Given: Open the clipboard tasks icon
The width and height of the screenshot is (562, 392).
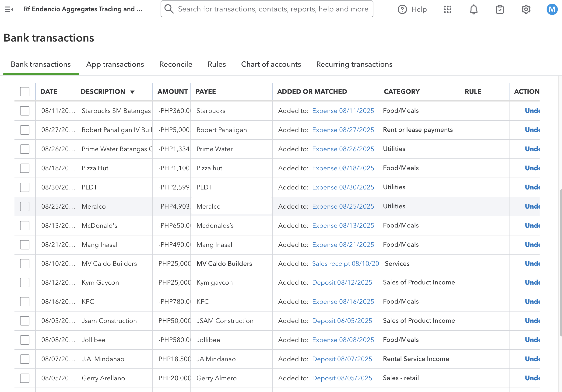Looking at the screenshot, I should click(499, 9).
